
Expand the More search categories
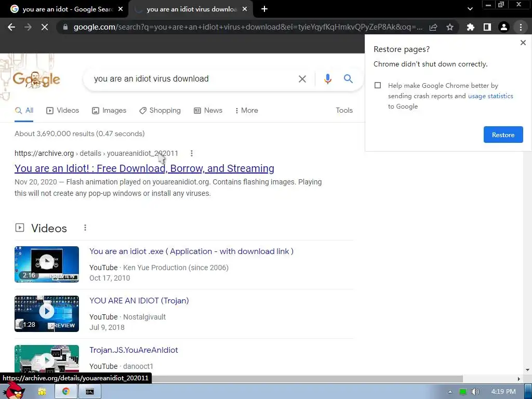tap(247, 111)
